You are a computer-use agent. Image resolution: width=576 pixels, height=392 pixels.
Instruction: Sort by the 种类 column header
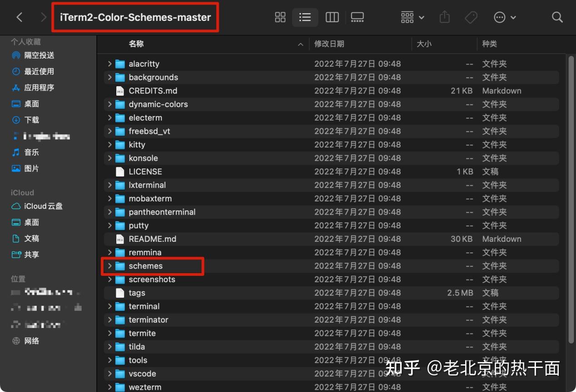[x=490, y=44]
